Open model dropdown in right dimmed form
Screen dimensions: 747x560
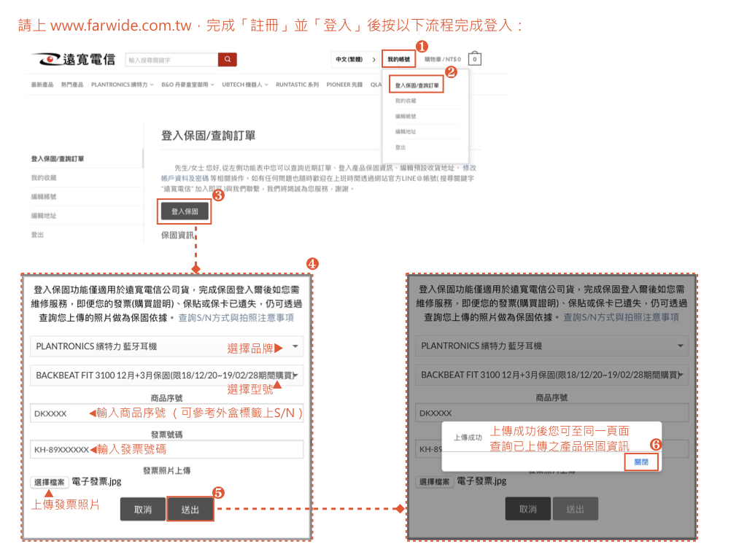pyautogui.click(x=551, y=375)
